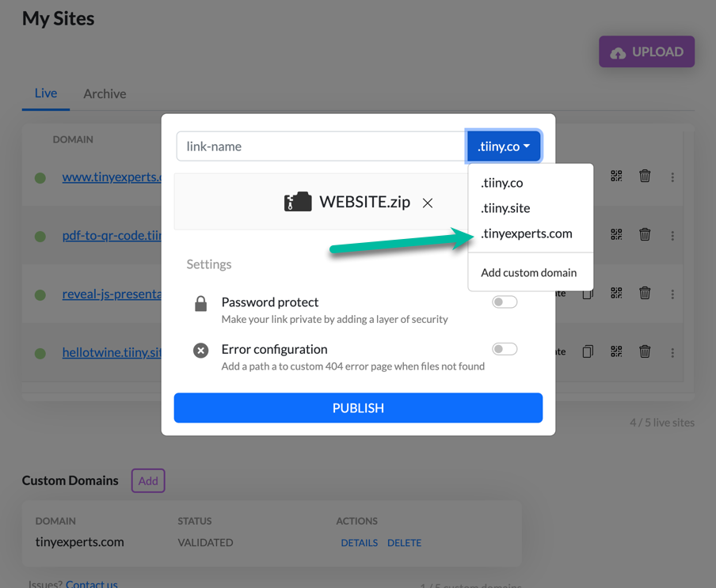Screen dimensions: 716x588
Task: Publish the site with PUBLISH button
Action: tap(358, 408)
